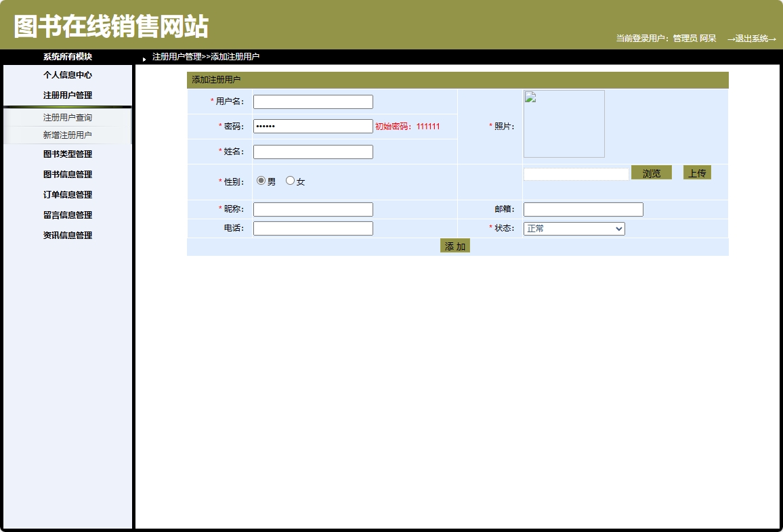Click the 浏览 browse button
The image size is (783, 532).
650,173
